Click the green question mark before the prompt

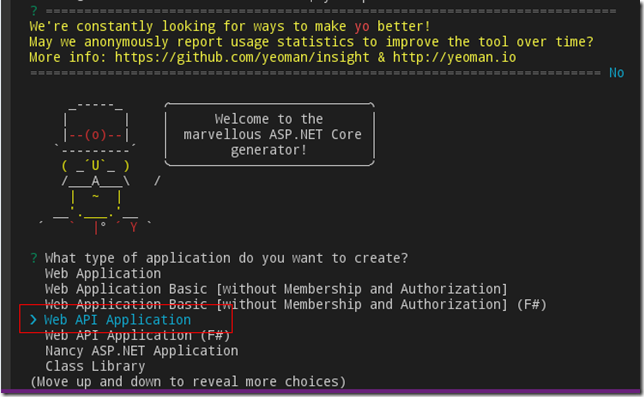coord(34,258)
